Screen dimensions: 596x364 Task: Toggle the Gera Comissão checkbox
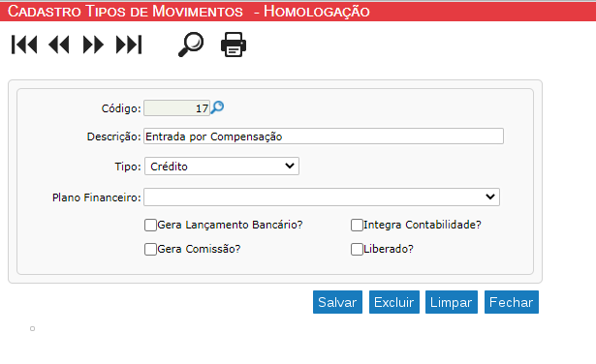150,250
